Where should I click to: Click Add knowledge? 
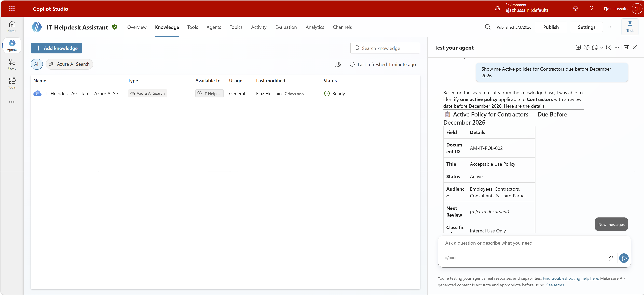(56, 48)
